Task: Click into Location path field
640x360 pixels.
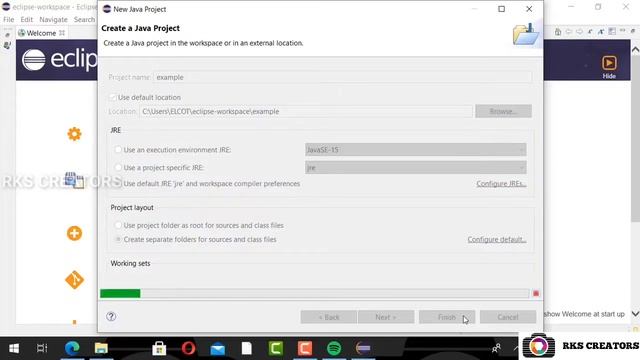Action: [x=306, y=111]
